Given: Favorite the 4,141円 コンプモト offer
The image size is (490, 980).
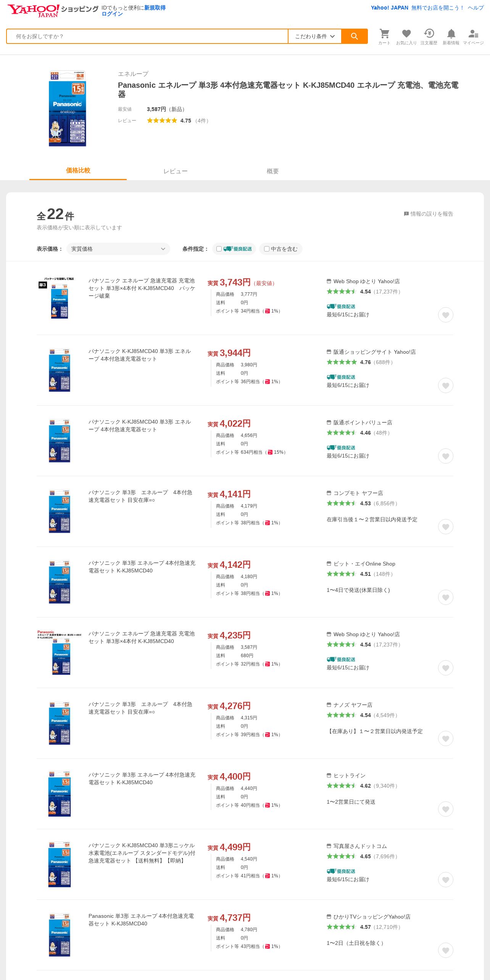Looking at the screenshot, I should (445, 527).
